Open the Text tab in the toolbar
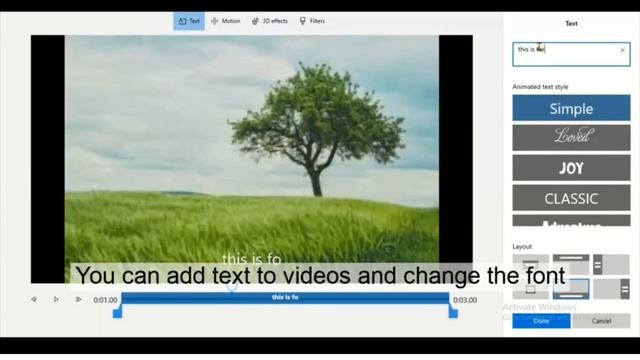 pos(189,21)
